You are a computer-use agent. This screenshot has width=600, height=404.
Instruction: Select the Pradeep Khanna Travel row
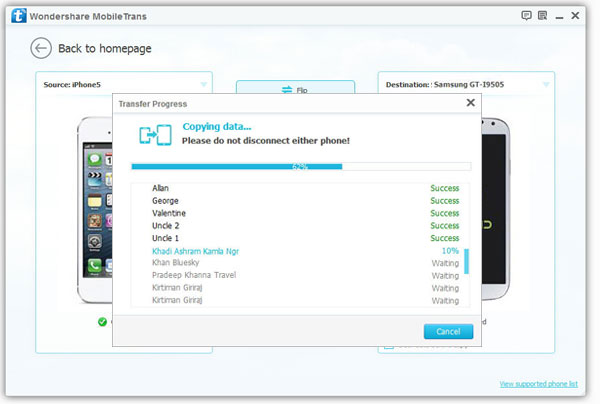[300, 275]
